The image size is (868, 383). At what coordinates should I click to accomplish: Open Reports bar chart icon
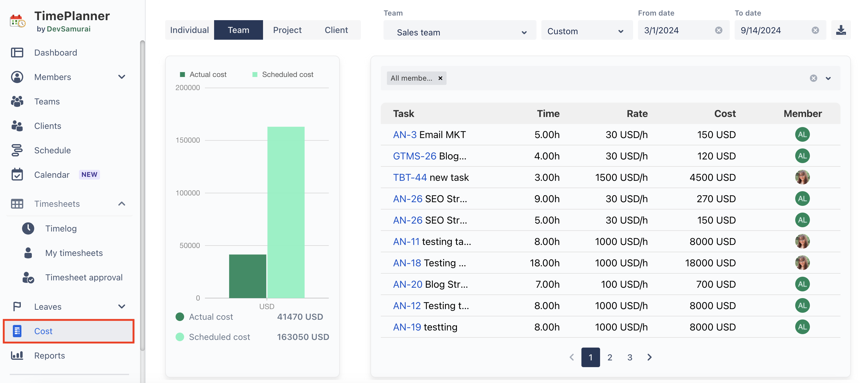point(17,356)
